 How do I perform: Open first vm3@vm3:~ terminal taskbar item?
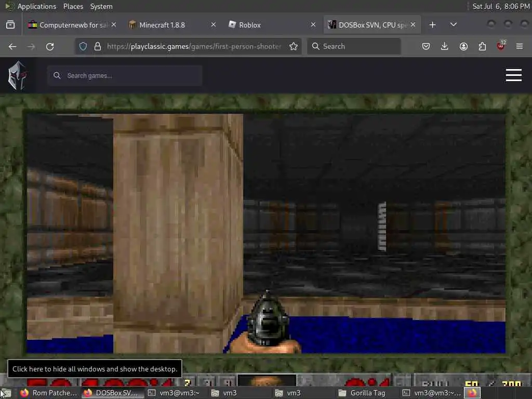(x=175, y=393)
